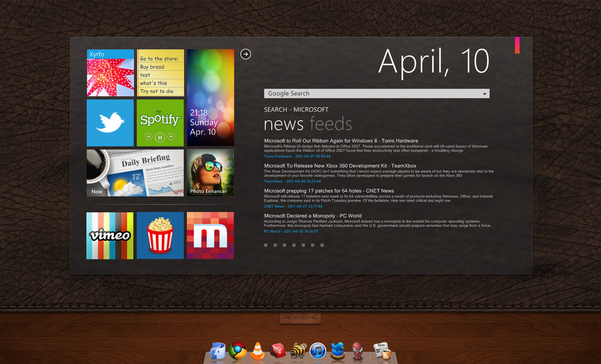
Task: Open the colorful clock tile
Action: click(x=210, y=98)
